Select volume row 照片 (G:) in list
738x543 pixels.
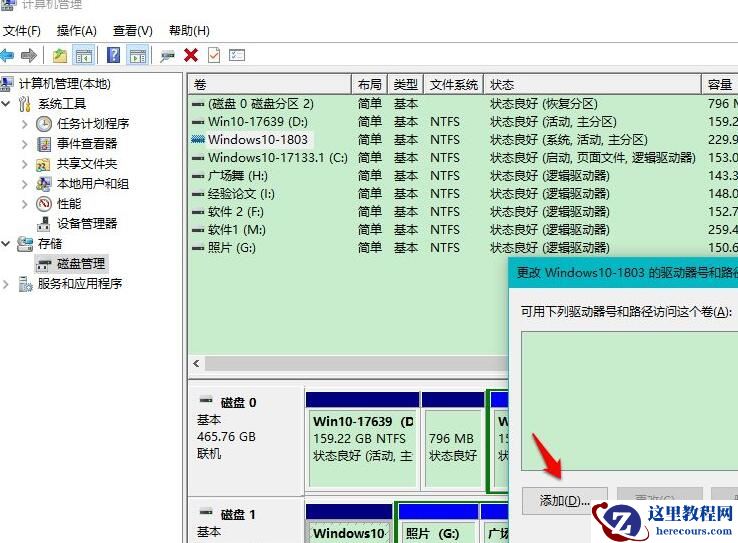coord(464,248)
